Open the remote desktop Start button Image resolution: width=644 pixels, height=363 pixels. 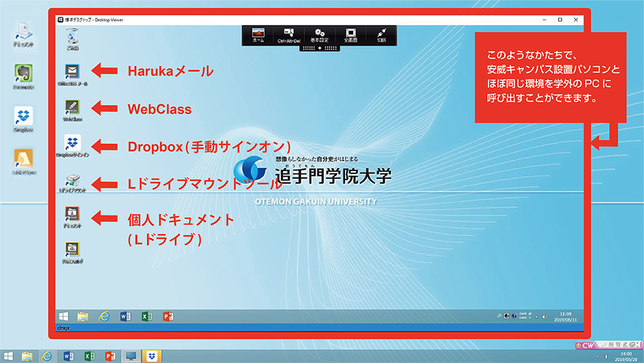click(63, 316)
